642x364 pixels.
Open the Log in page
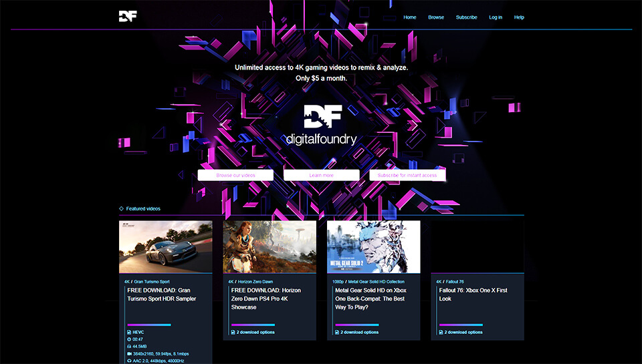[496, 17]
